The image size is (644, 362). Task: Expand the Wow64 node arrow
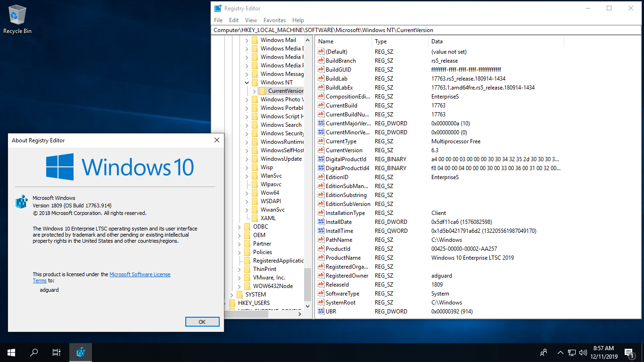(x=247, y=193)
